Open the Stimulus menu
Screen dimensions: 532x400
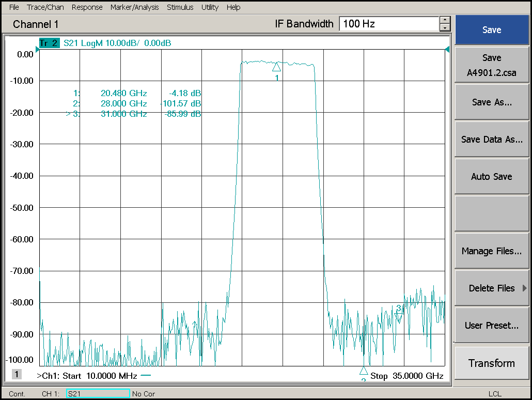[x=180, y=7]
